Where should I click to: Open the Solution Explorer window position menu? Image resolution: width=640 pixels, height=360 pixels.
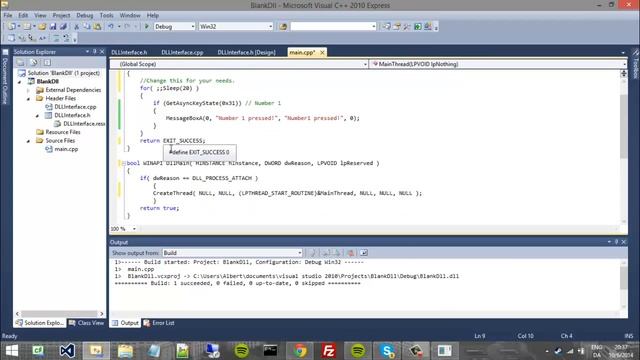tap(87, 51)
